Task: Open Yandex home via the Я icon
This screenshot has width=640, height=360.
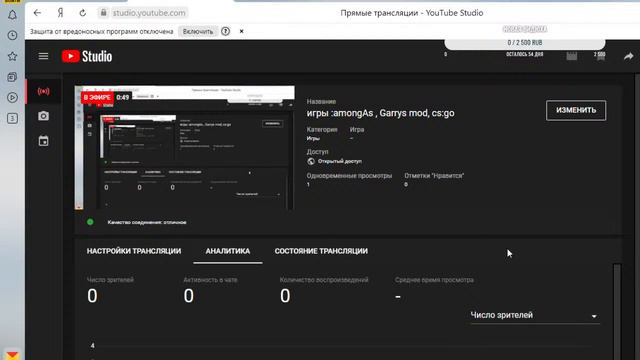Action: pyautogui.click(x=60, y=13)
